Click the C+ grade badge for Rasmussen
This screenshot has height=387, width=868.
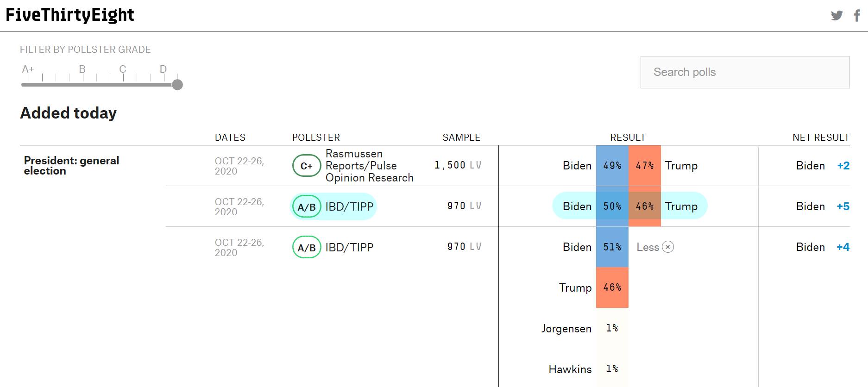coord(307,166)
